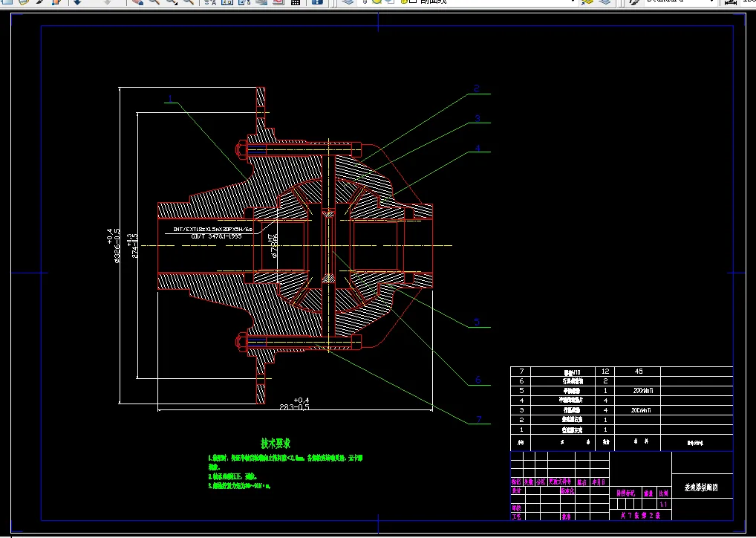Click item number 4 in parts list
The width and height of the screenshot is (756, 538).
pos(521,400)
